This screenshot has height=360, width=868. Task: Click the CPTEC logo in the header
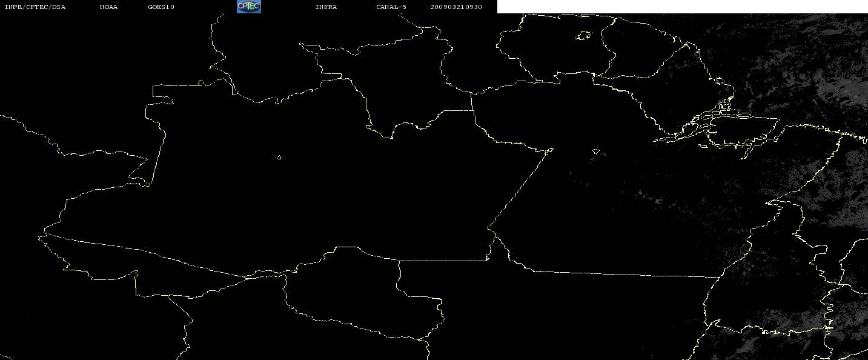[x=248, y=7]
